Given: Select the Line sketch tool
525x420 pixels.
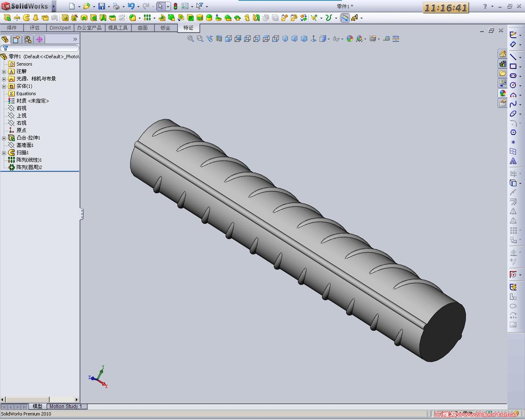Looking at the screenshot, I should (x=513, y=57).
